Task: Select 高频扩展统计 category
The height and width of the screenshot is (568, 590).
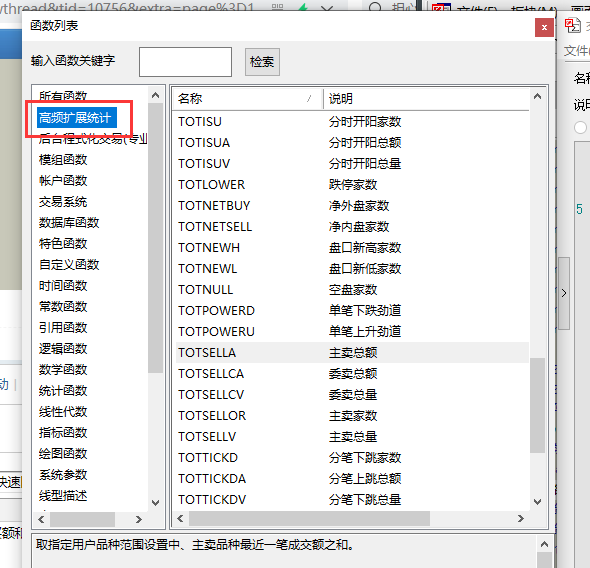Action: [77, 118]
